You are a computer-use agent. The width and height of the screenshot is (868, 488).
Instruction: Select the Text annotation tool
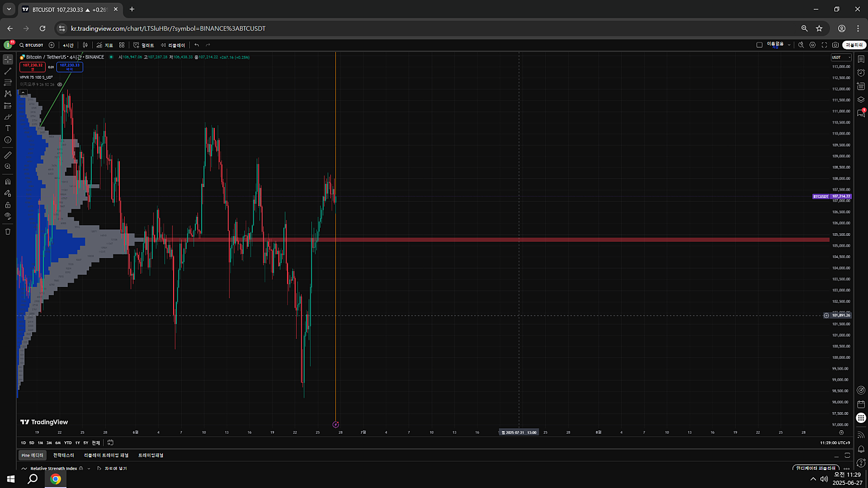tap(8, 129)
